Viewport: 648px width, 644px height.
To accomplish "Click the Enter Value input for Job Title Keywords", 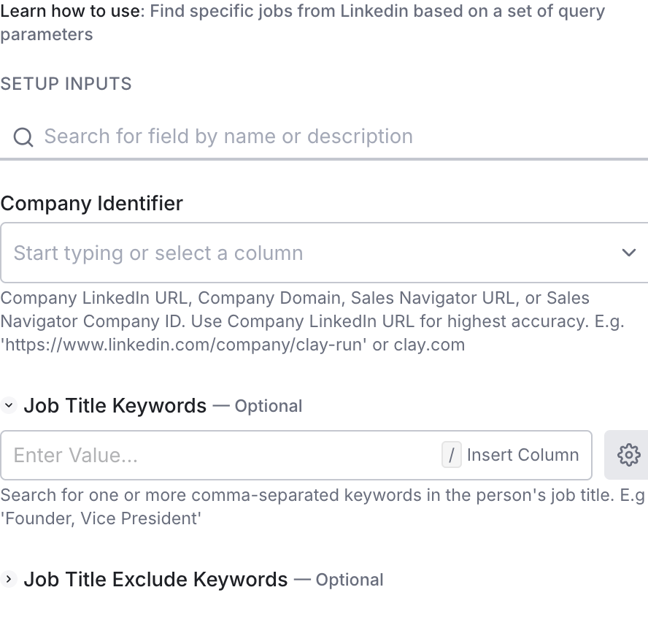I will pos(219,455).
